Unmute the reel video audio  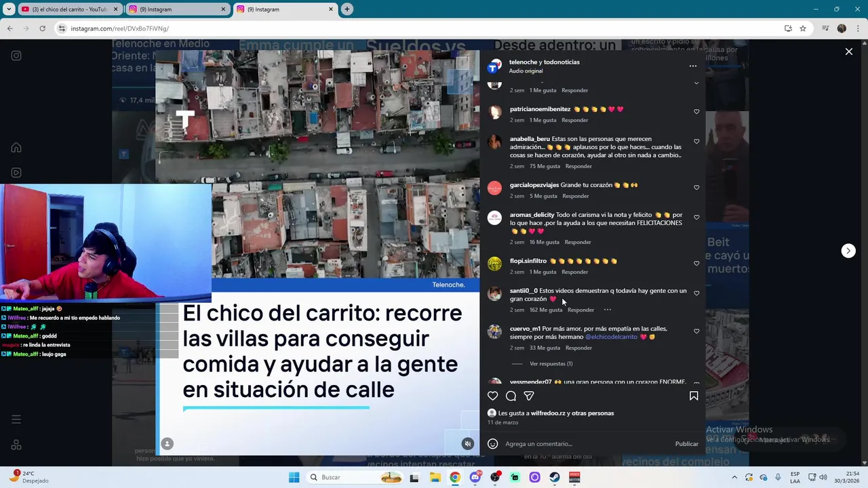tap(467, 444)
